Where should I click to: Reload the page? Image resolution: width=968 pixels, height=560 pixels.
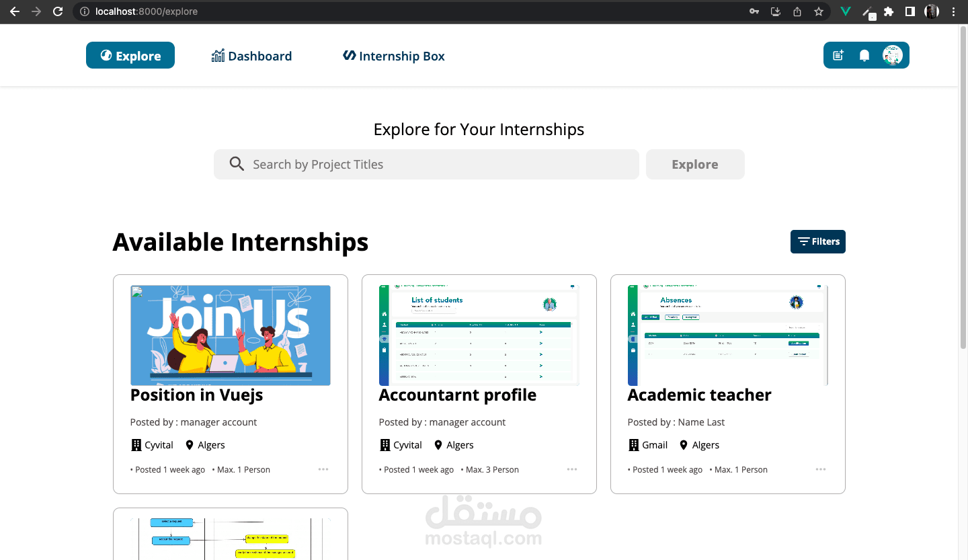pyautogui.click(x=58, y=11)
